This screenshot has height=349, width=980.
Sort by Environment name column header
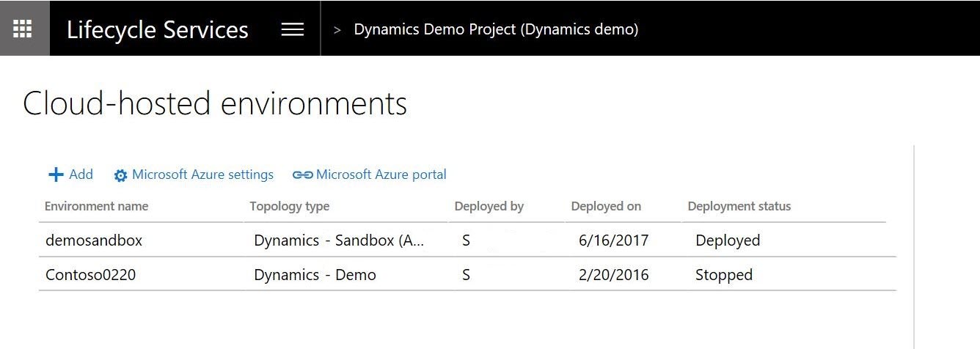click(x=96, y=206)
